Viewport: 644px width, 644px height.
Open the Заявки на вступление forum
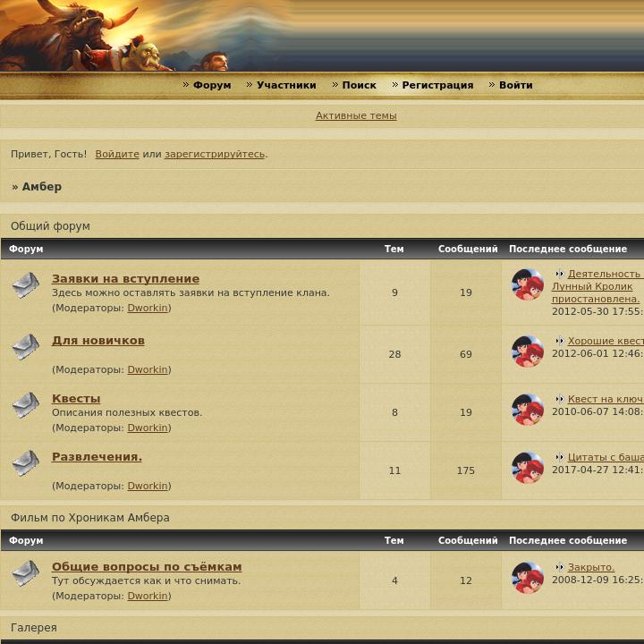[126, 278]
